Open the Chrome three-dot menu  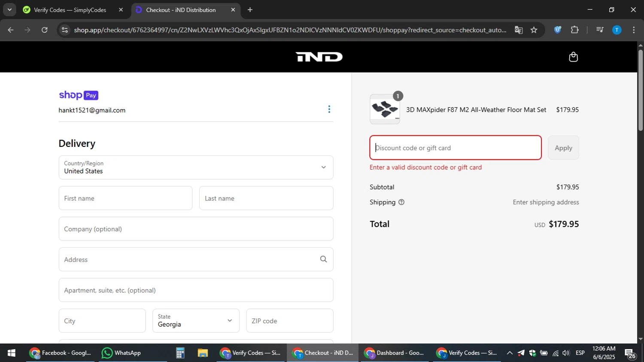[x=634, y=30]
